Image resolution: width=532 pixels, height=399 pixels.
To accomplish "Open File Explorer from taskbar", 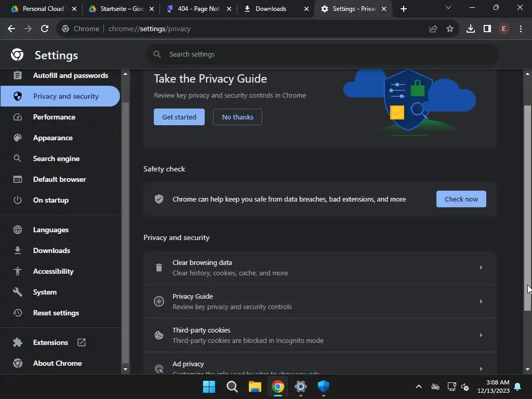I will pos(255,387).
